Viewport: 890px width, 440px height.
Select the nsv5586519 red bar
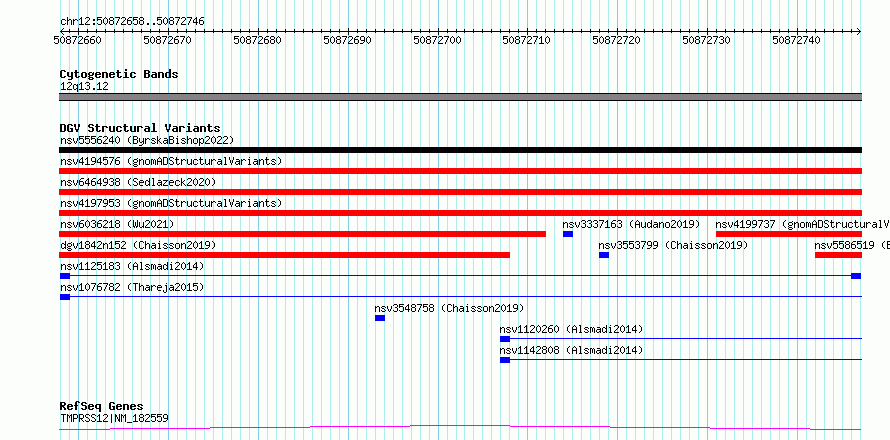(838, 255)
